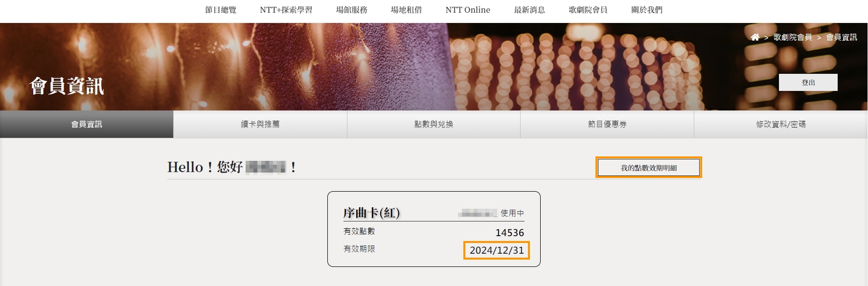Open the 修改資料/密碼 tab

tap(781, 124)
